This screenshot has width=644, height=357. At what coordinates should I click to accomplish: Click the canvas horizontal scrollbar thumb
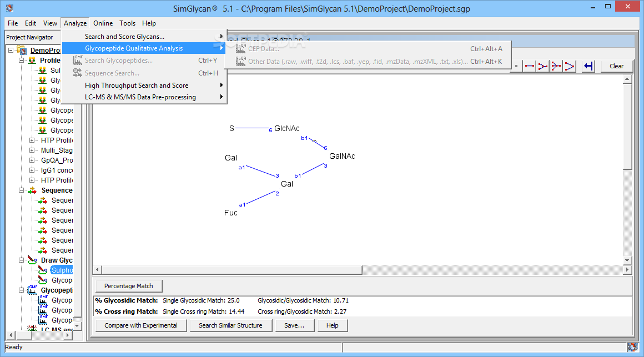232,270
